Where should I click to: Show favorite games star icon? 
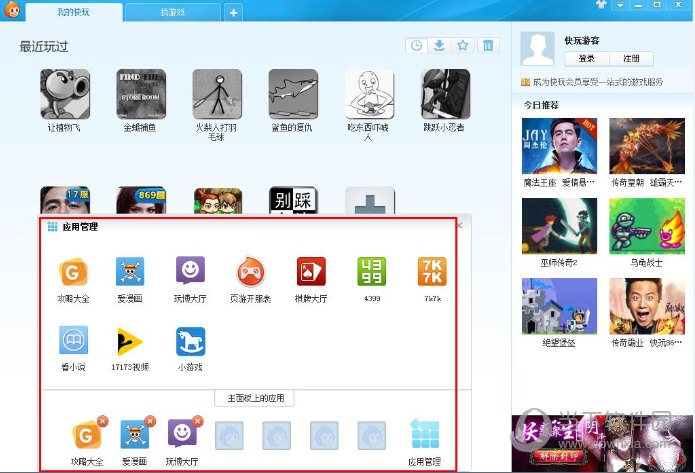click(463, 46)
